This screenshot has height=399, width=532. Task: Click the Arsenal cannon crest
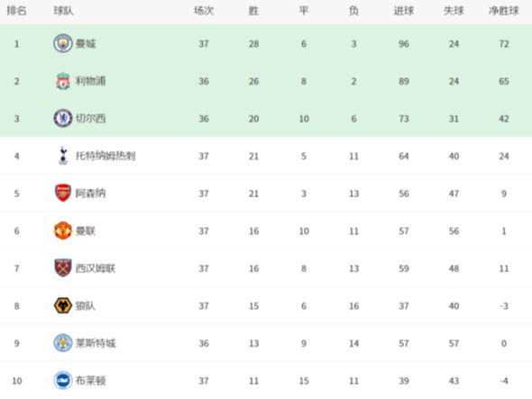pyautogui.click(x=63, y=194)
